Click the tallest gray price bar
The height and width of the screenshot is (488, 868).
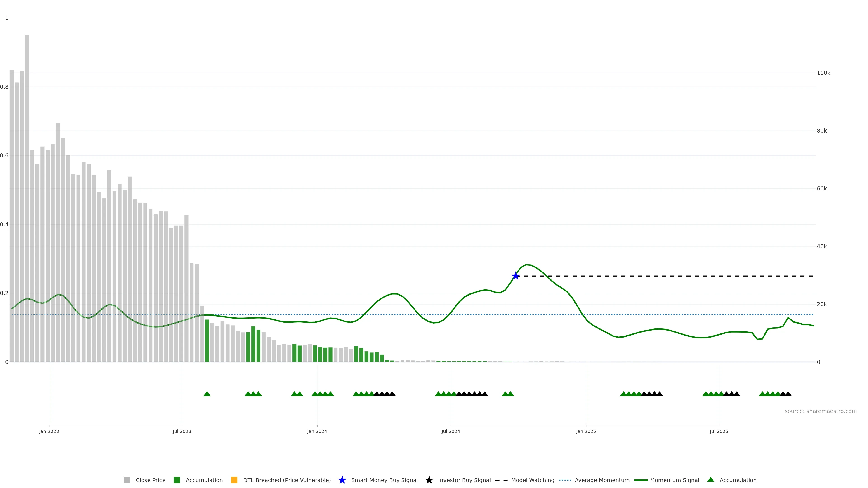pos(27,199)
